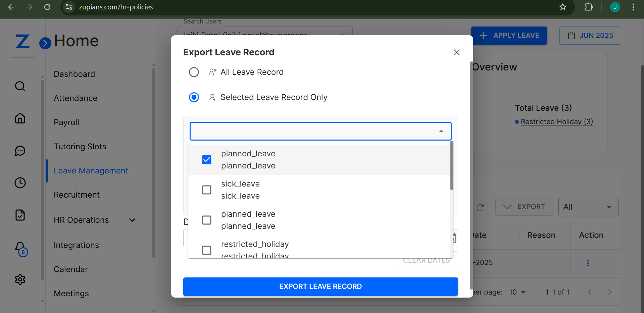Open the three-dot action menu on the leave row

(588, 263)
